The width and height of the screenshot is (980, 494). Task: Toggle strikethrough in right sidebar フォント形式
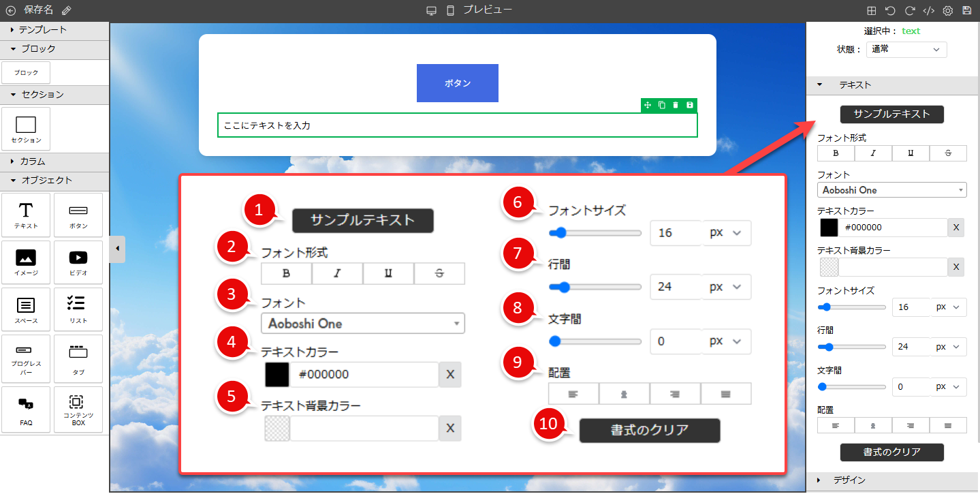point(948,153)
